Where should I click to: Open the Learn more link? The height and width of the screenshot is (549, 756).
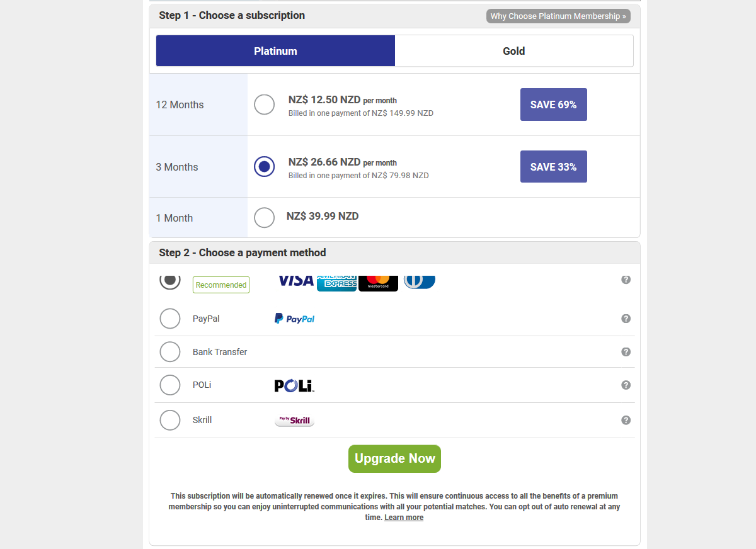[x=404, y=517]
